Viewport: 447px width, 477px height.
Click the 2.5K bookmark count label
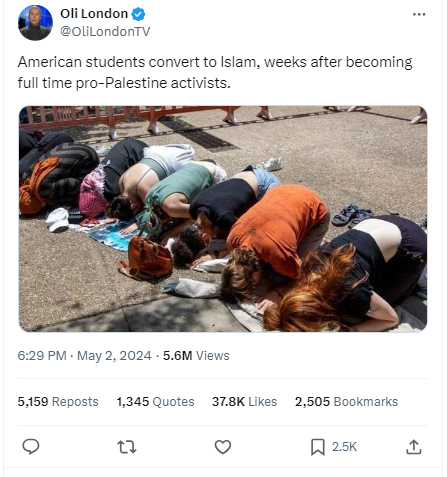(x=344, y=447)
